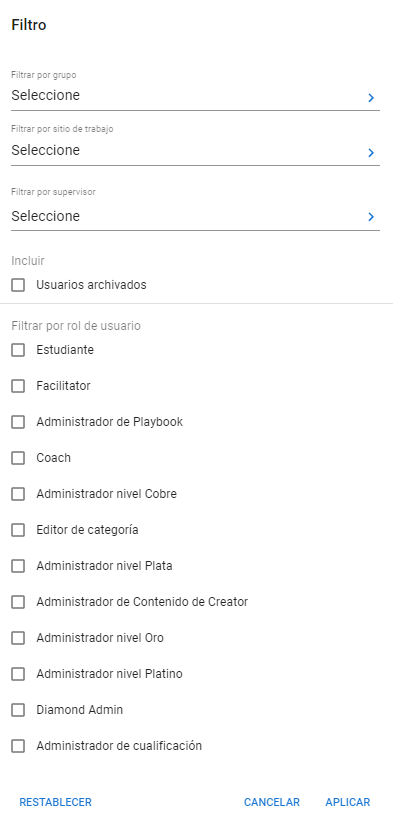Toggle the Diamond Admin checkbox
The width and height of the screenshot is (393, 832).
[x=18, y=710]
